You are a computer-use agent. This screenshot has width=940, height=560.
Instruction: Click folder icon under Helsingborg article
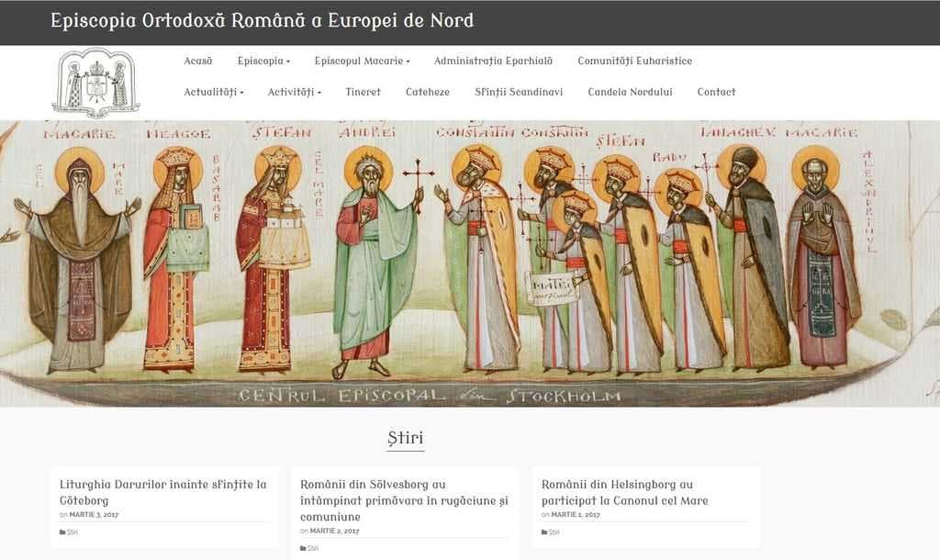pyautogui.click(x=544, y=532)
